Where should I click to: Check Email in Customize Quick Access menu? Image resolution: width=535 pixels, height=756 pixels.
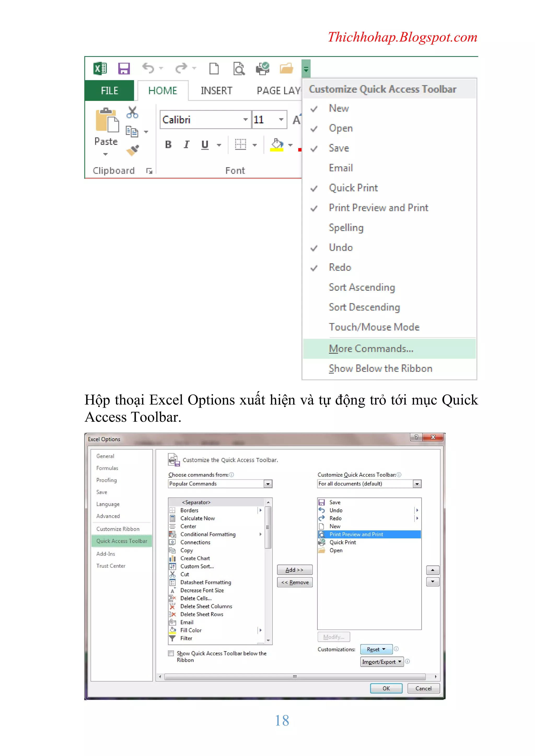(389, 168)
